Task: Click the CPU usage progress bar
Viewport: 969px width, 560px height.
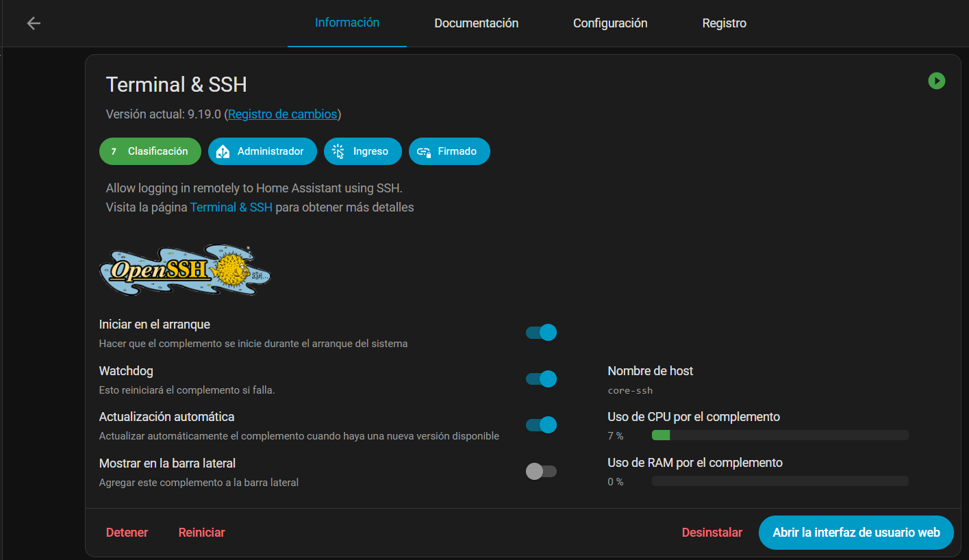Action: 779,435
